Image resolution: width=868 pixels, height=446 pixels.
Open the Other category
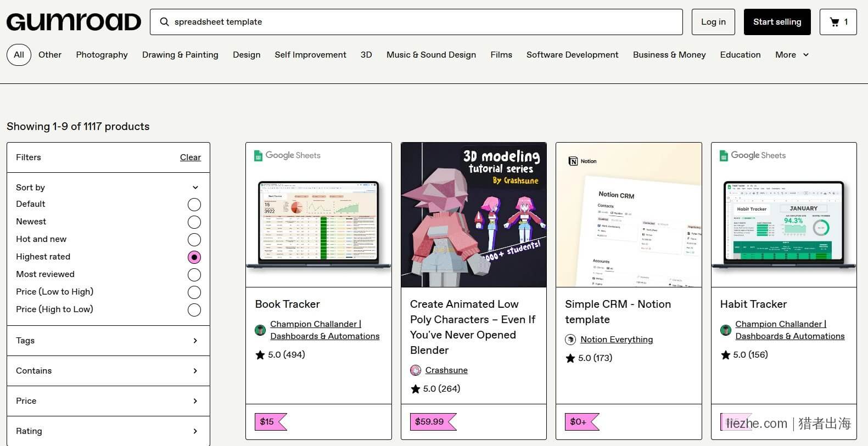tap(50, 55)
